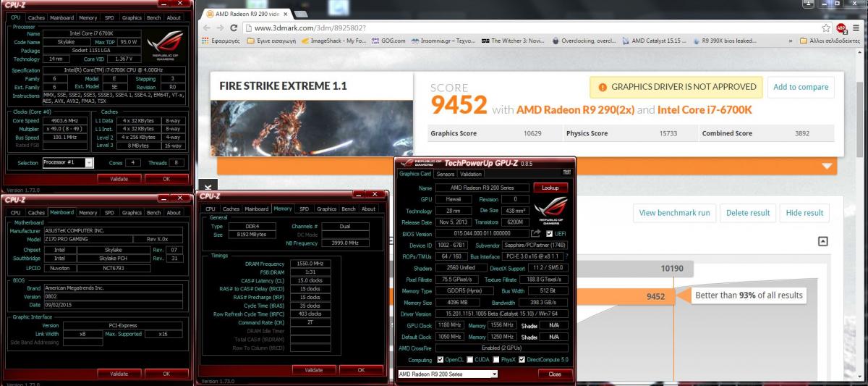The image size is (868, 386).
Task: Open the R9 390X bios leaked bookmark
Action: [726, 41]
